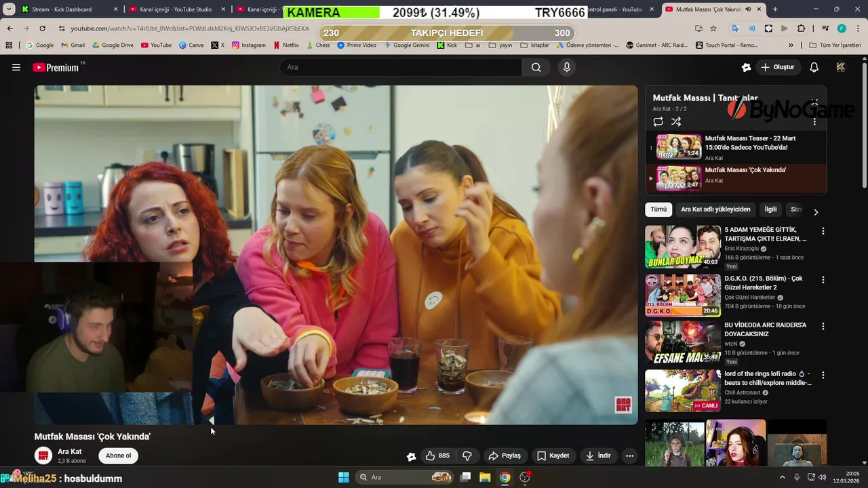Open the YouTube guide hamburger menu
The height and width of the screenshot is (488, 868).
coord(16,67)
